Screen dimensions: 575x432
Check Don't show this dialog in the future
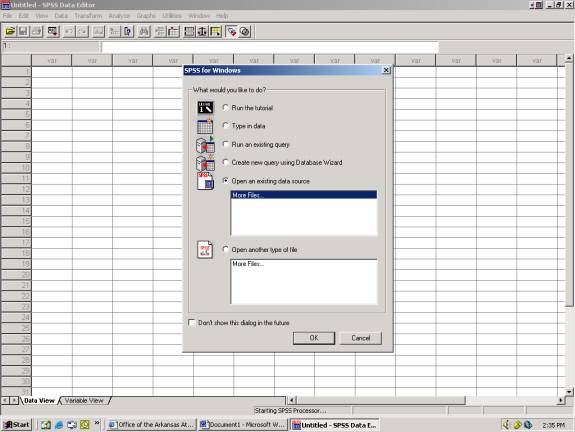pyautogui.click(x=191, y=323)
